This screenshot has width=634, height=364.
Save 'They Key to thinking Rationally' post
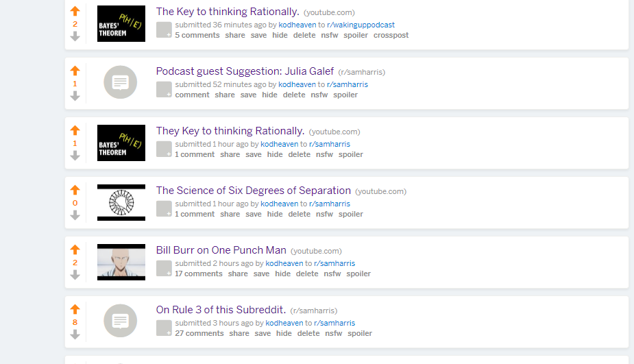click(x=254, y=154)
